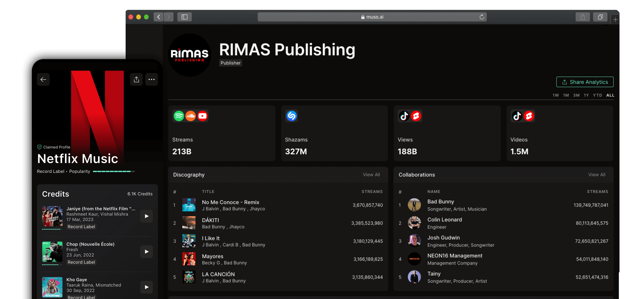Select the YTD time range
Screen dimensions: 644x299
click(597, 95)
